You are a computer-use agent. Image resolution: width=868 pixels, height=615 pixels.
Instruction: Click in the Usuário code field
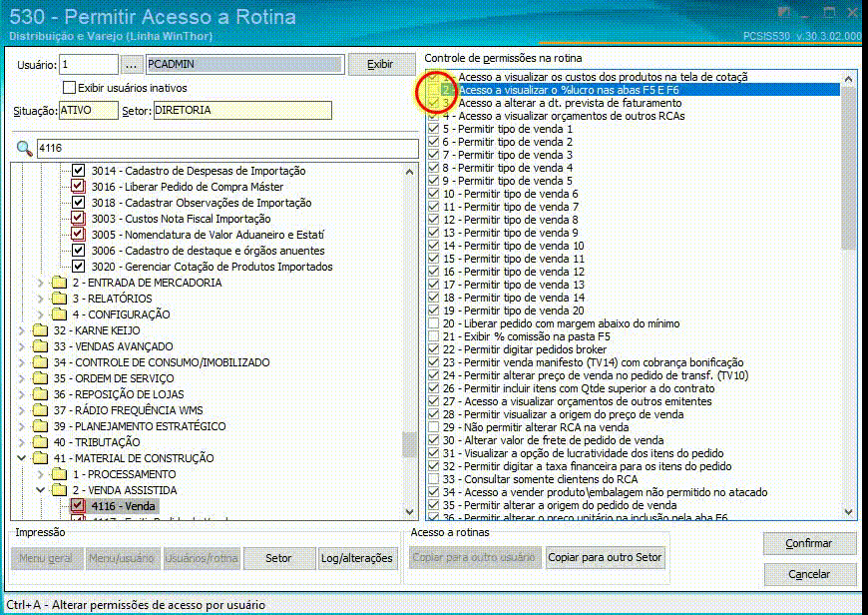click(x=89, y=64)
